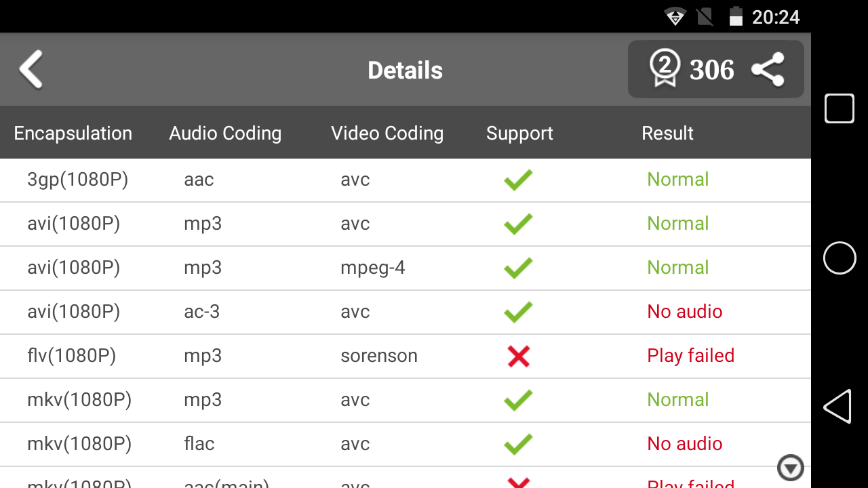868x488 pixels.
Task: Tap the rank medal badge icon
Action: pos(665,69)
